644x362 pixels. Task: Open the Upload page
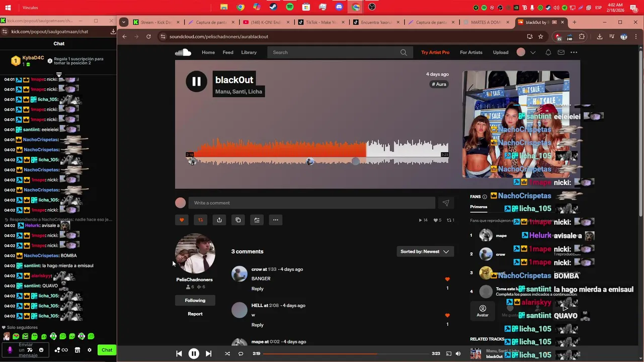pos(501,52)
